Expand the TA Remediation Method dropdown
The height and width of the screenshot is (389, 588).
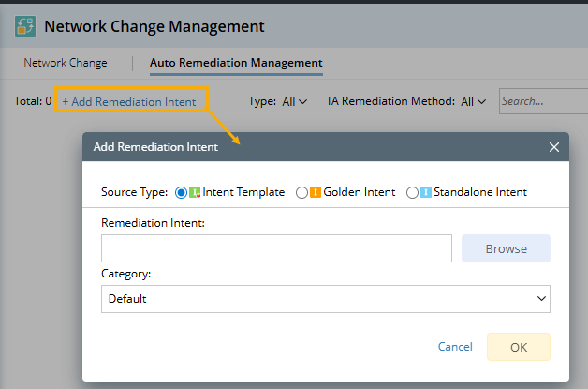tap(474, 101)
